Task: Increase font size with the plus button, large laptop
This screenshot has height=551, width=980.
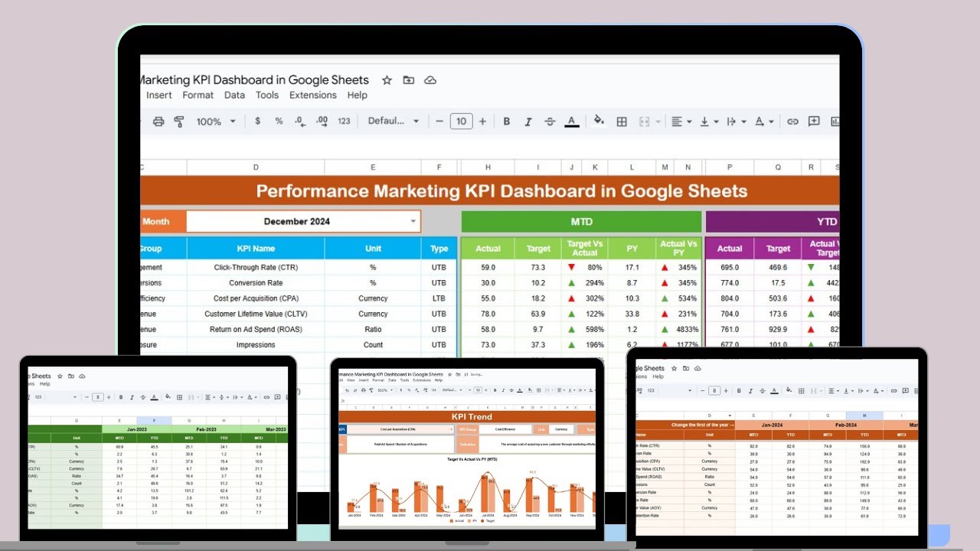Action: point(482,121)
